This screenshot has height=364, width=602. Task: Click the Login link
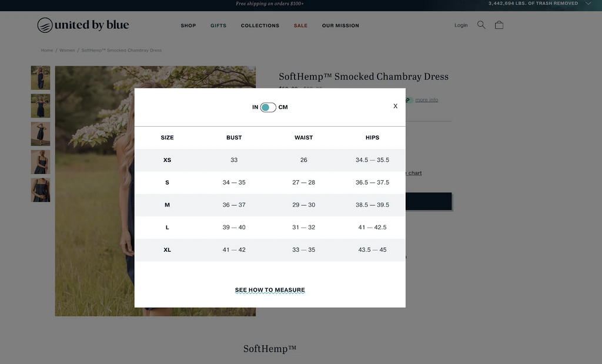(x=461, y=25)
